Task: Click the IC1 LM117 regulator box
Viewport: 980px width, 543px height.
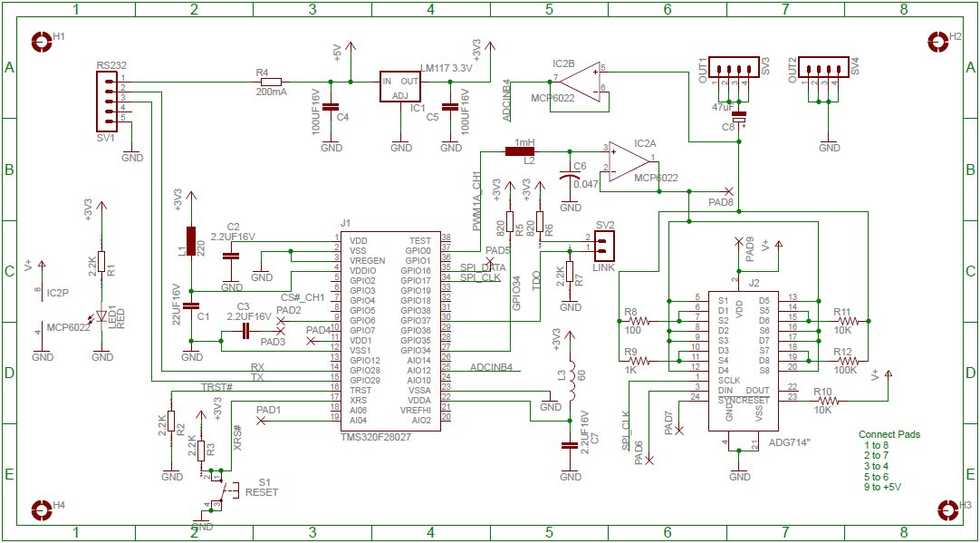Action: (400, 86)
